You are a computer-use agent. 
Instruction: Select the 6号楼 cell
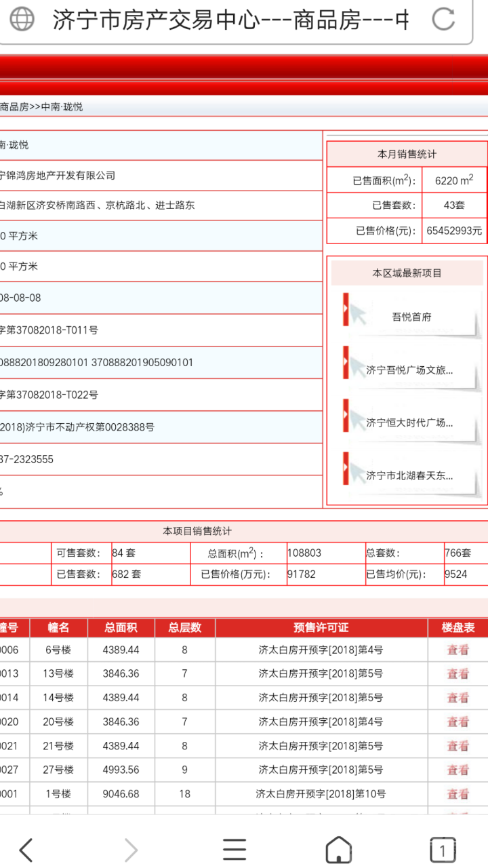58,650
